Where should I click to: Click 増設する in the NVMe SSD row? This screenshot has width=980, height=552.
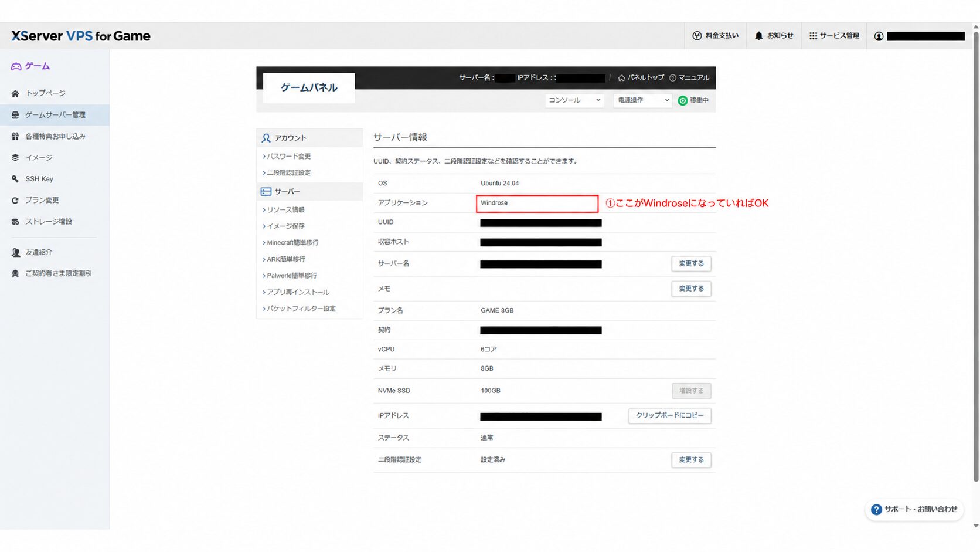691,391
